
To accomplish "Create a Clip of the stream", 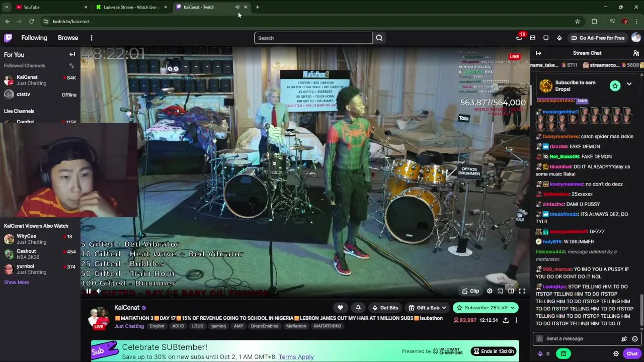I will 470,291.
